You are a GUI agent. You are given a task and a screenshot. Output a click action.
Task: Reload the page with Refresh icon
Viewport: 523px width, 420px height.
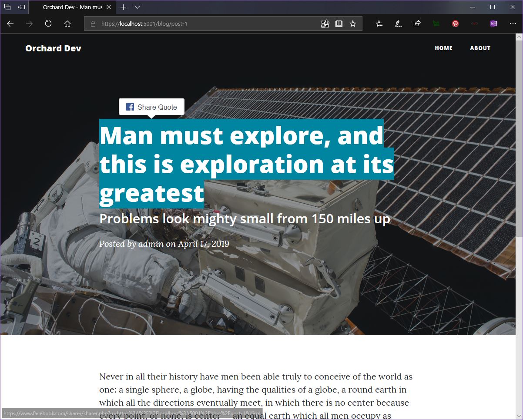[x=48, y=24]
